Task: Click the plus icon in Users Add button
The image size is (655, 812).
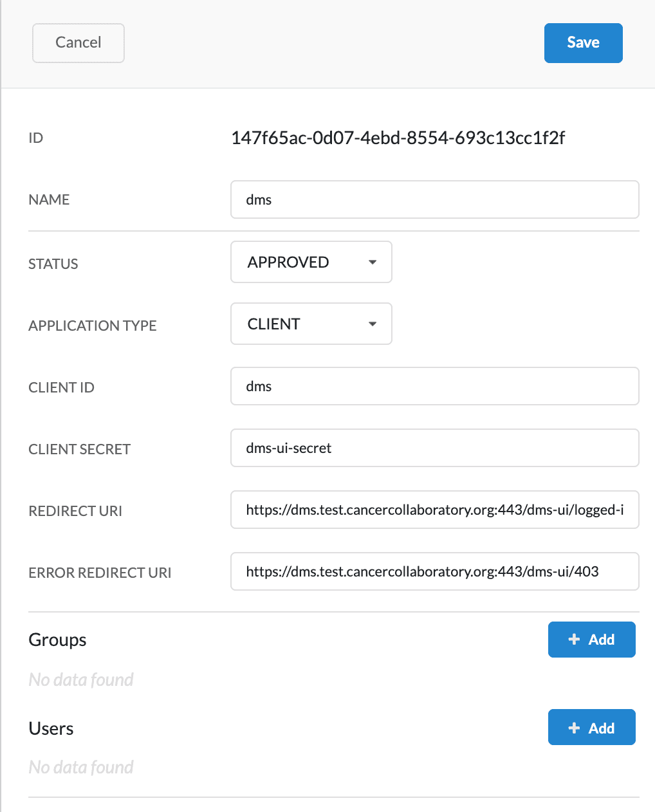Action: coord(575,728)
